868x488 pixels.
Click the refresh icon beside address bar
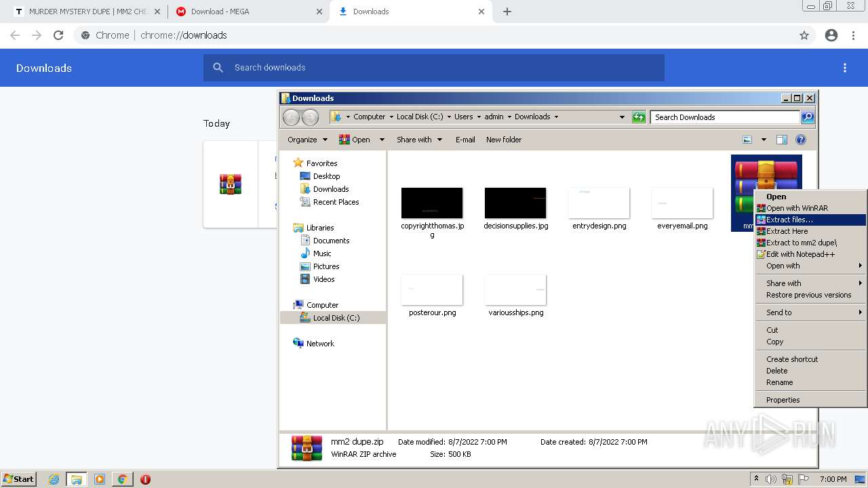639,117
